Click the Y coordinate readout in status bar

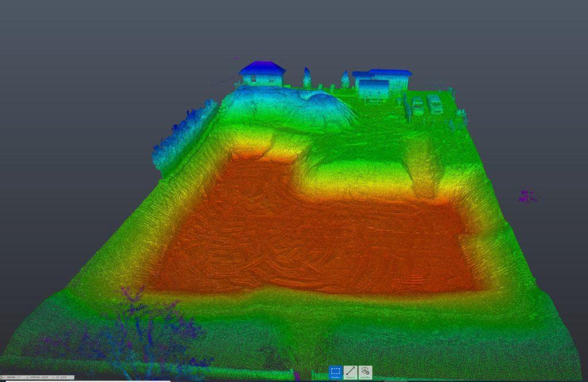[x=38, y=377]
